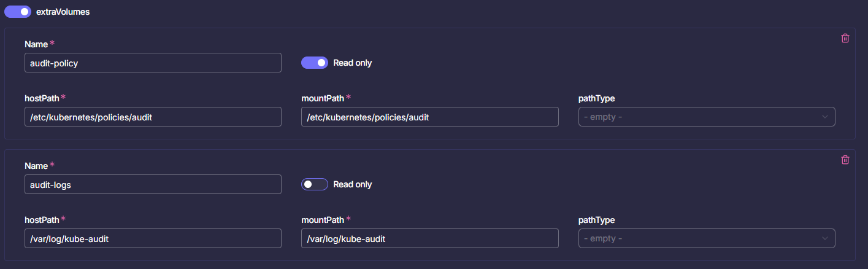Click mountPath field with /etc/kubernetes/policies/audit
The height and width of the screenshot is (269, 868).
(430, 117)
